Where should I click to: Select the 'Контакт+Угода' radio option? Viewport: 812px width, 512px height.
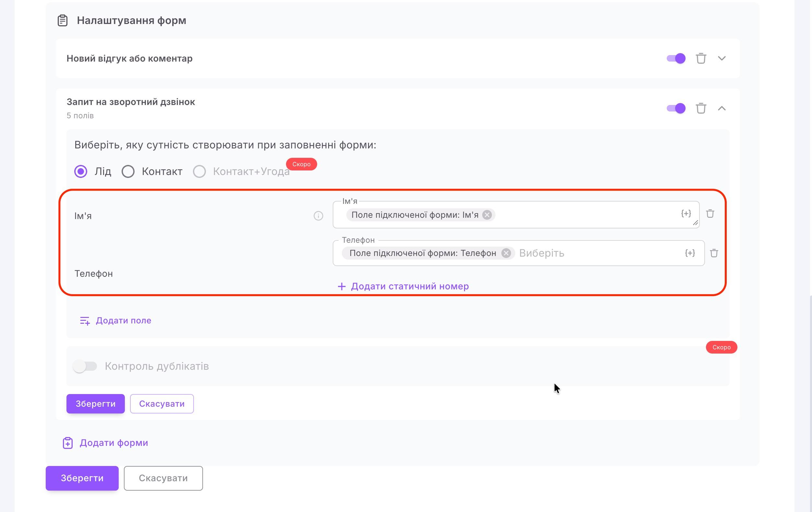click(x=199, y=171)
